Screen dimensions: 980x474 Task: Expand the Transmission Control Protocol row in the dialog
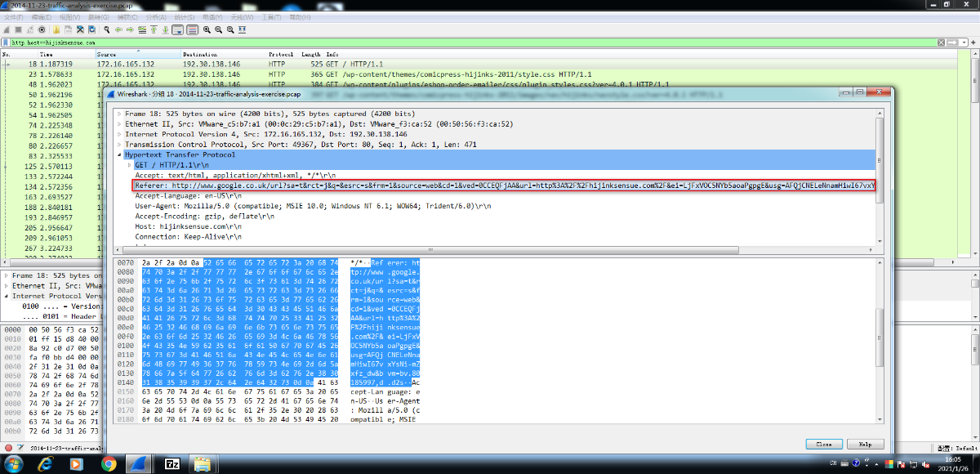pos(120,144)
